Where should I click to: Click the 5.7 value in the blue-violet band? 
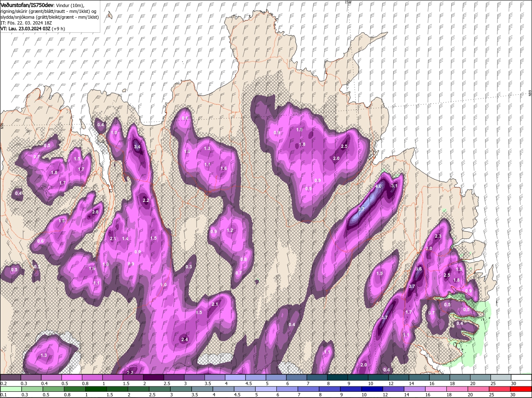tap(361, 209)
